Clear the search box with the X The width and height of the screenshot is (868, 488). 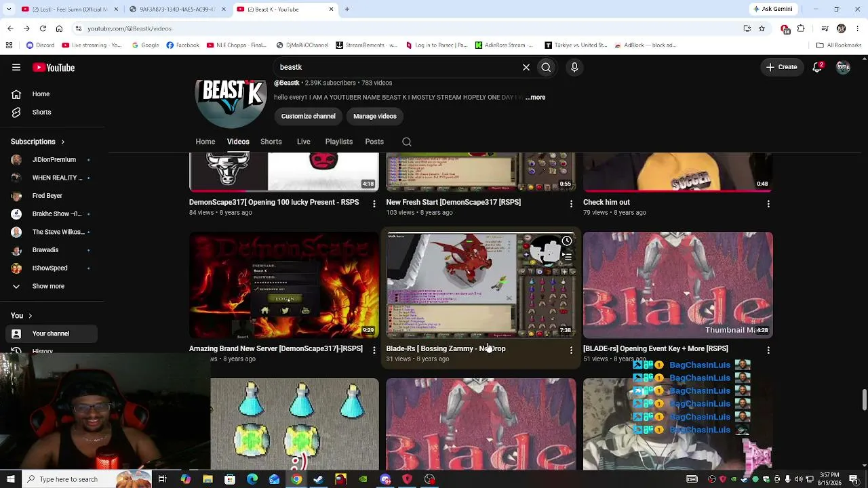[526, 67]
